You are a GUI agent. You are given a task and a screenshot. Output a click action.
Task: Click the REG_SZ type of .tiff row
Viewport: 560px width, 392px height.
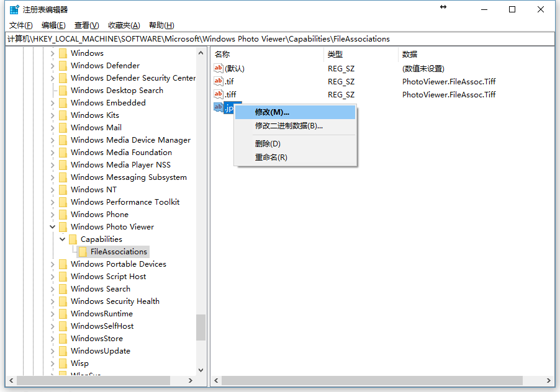click(341, 94)
